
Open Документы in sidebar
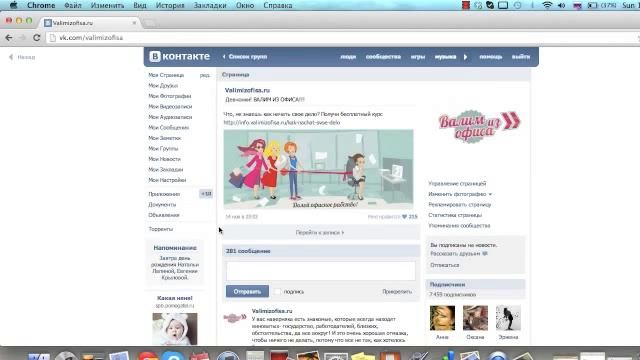pyautogui.click(x=162, y=204)
